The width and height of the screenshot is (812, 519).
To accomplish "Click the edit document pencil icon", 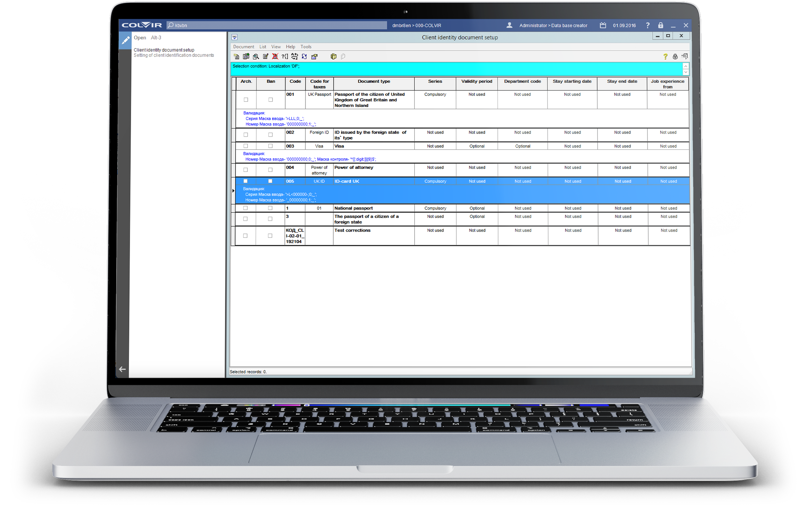I will point(266,57).
